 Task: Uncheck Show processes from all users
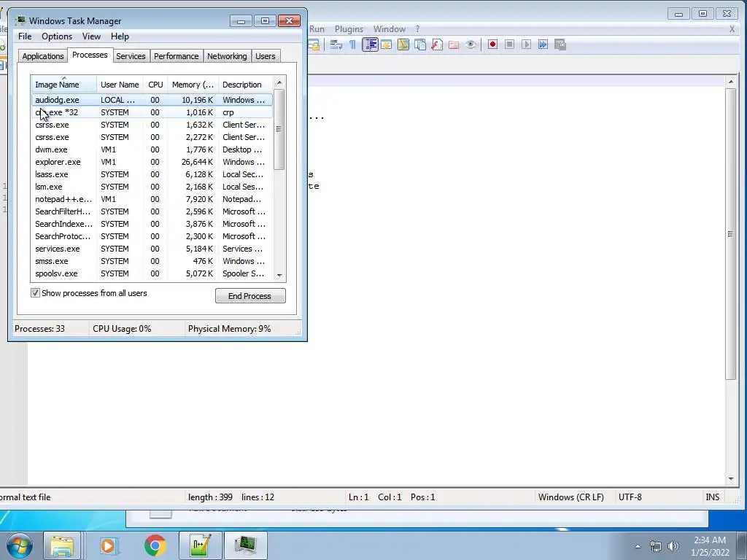click(x=35, y=293)
